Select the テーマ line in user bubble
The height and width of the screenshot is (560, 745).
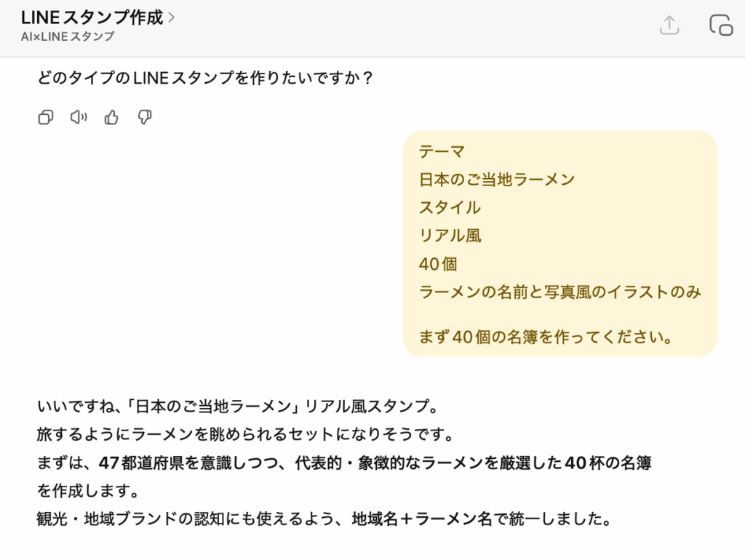click(x=442, y=151)
